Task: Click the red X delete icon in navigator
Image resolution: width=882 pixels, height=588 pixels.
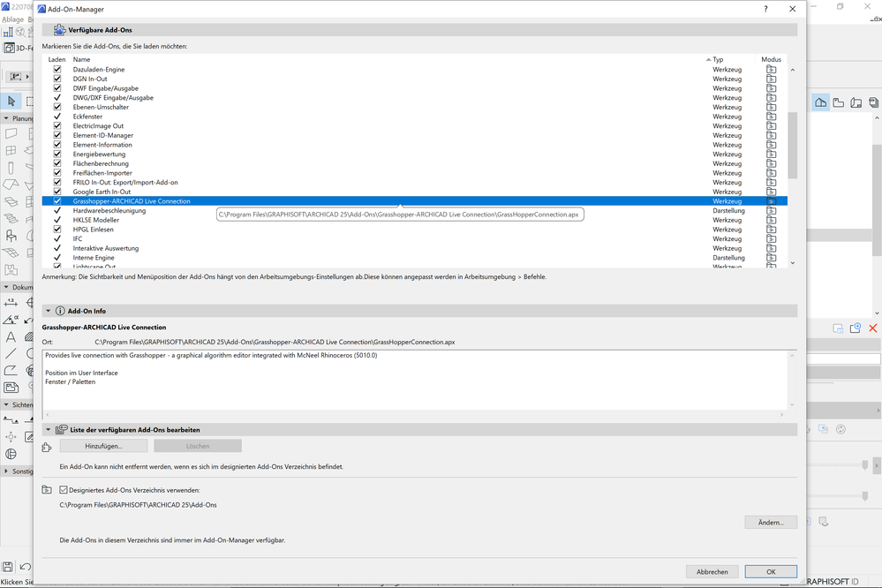Action: pyautogui.click(x=873, y=328)
